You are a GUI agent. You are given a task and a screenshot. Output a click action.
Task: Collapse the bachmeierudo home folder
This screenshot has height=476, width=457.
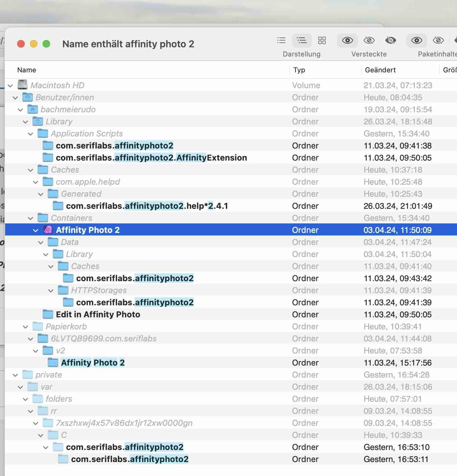(20, 109)
